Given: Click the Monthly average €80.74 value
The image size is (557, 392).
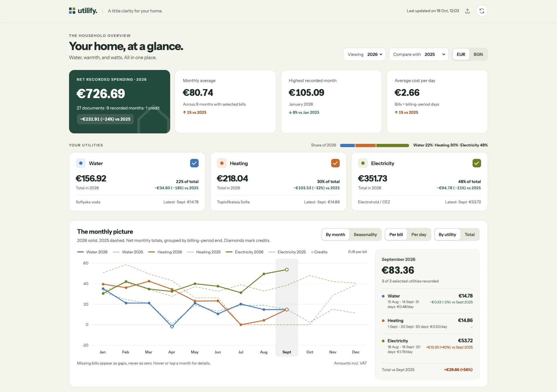Looking at the screenshot, I should [x=198, y=93].
